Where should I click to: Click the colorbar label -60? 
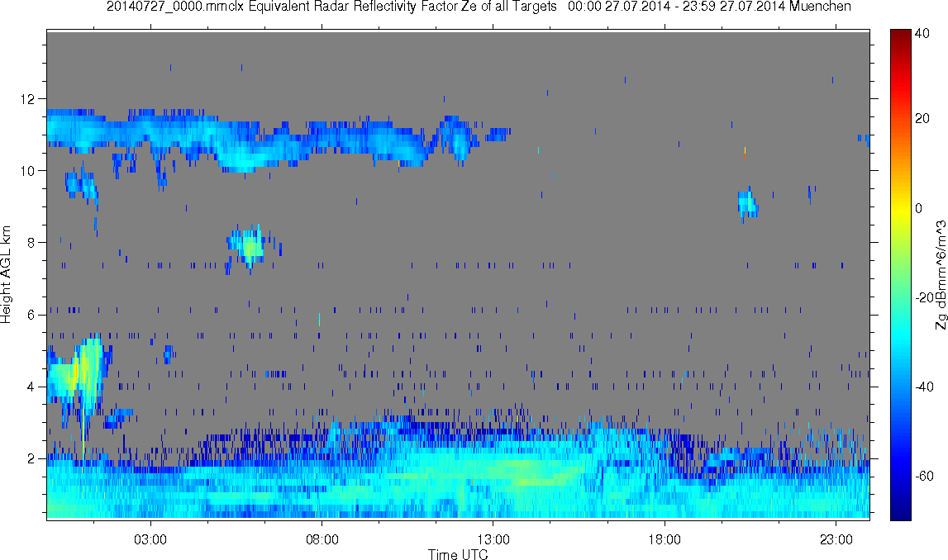(924, 477)
